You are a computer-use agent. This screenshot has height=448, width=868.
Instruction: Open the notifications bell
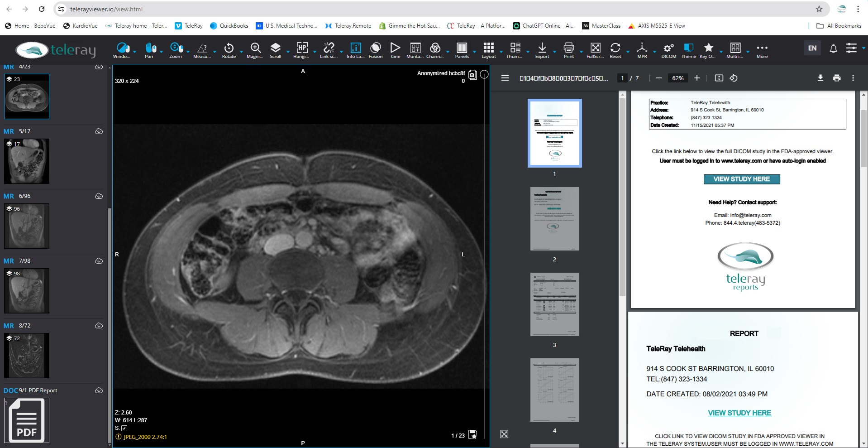pos(833,48)
